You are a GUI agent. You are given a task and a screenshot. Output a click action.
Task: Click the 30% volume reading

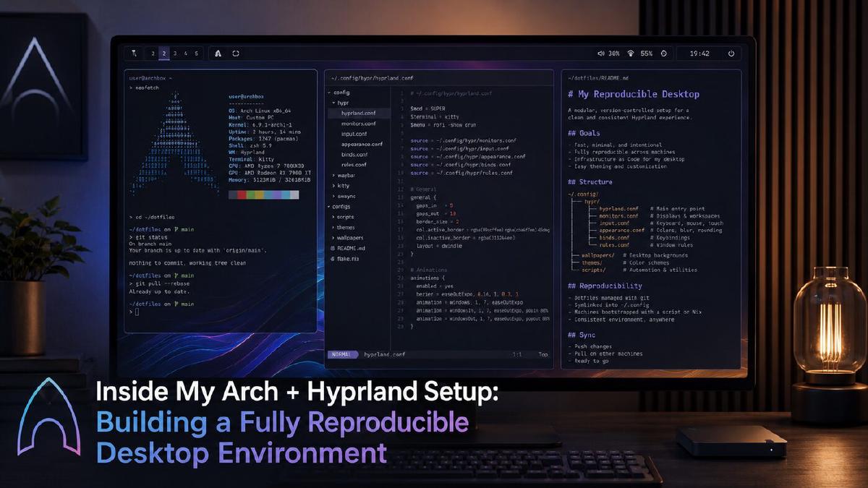click(x=613, y=53)
